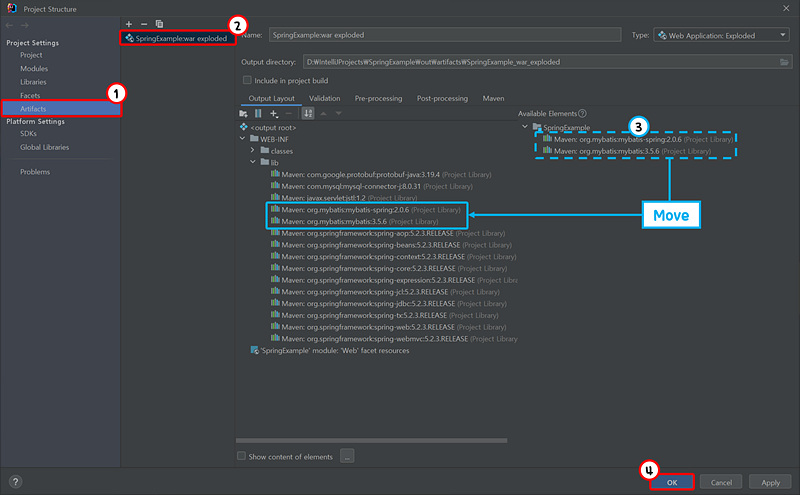Click the IntelliJ logo in the title bar
Image resolution: width=800 pixels, height=495 pixels.
[x=12, y=8]
